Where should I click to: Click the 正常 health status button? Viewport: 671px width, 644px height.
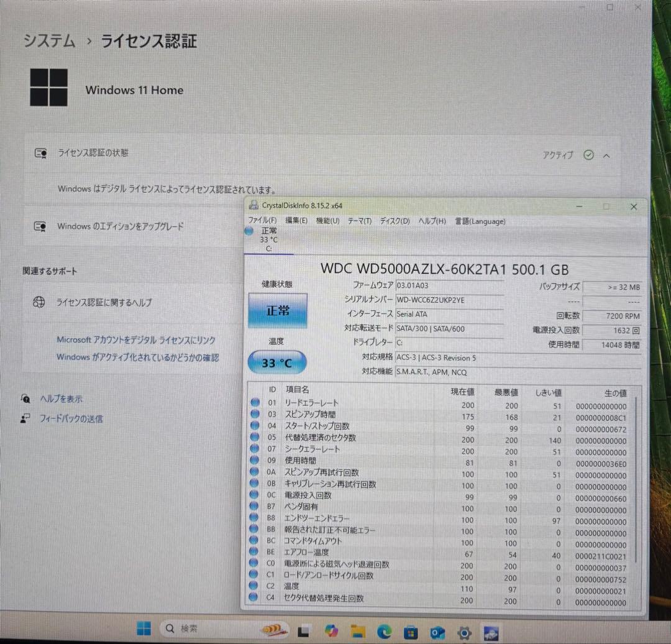click(x=277, y=311)
